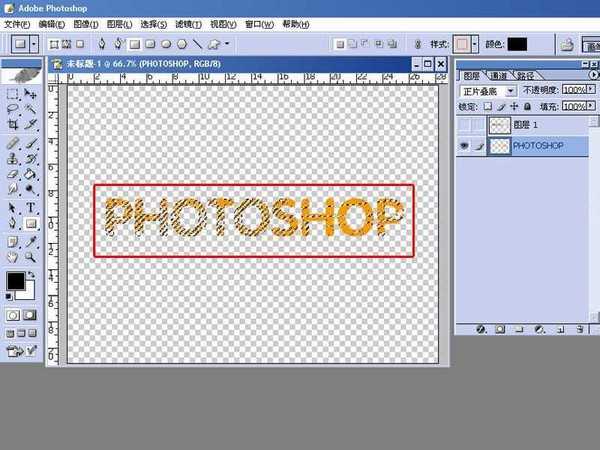Viewport: 600px width, 450px height.
Task: Click the black 颜色 swatch in options bar
Action: (517, 44)
